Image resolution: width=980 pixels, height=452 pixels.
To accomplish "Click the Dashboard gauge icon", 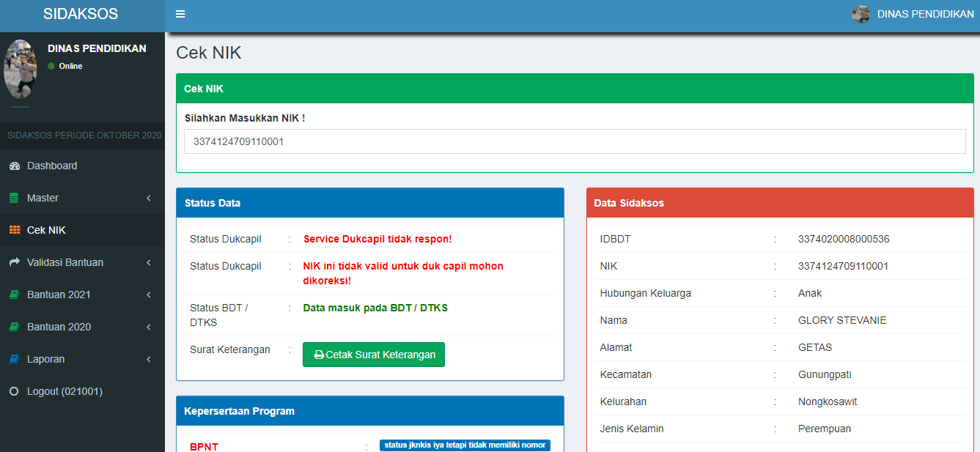I will pos(15,166).
